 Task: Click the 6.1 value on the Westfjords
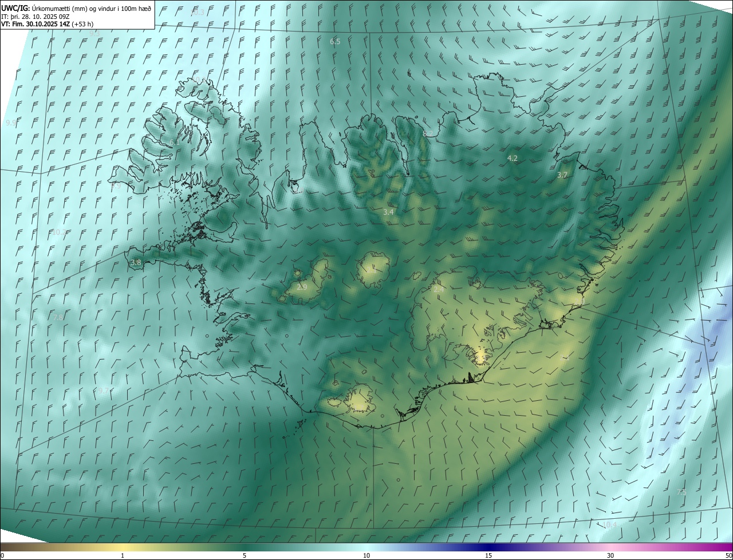(174, 142)
